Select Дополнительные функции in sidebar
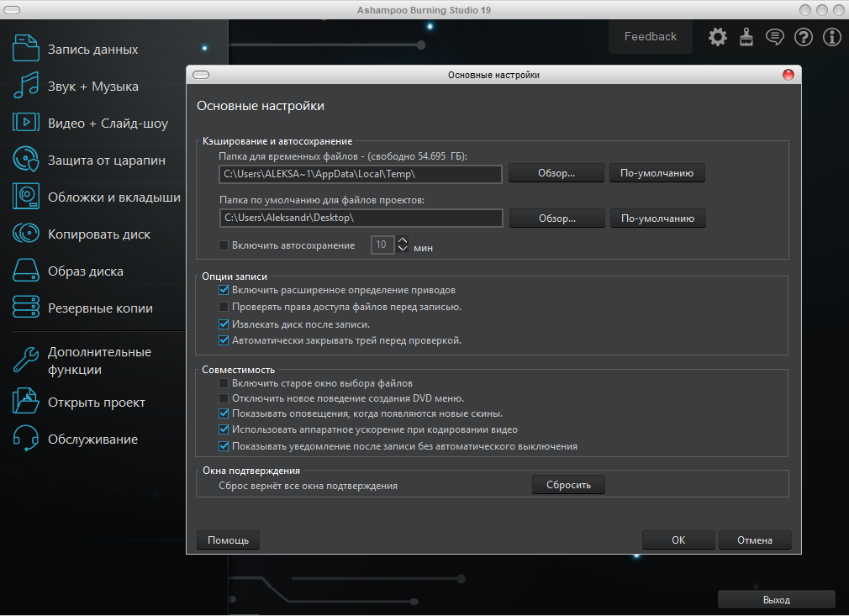This screenshot has height=616, width=849. (x=100, y=361)
